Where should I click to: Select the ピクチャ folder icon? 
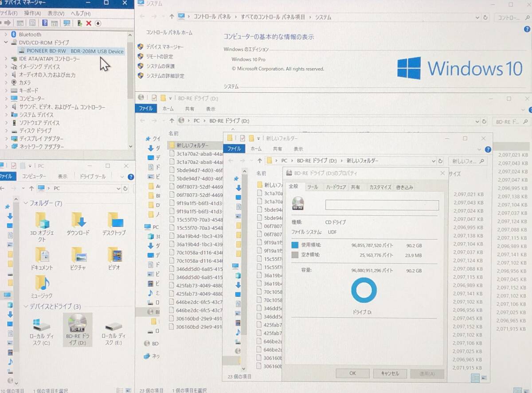[78, 258]
